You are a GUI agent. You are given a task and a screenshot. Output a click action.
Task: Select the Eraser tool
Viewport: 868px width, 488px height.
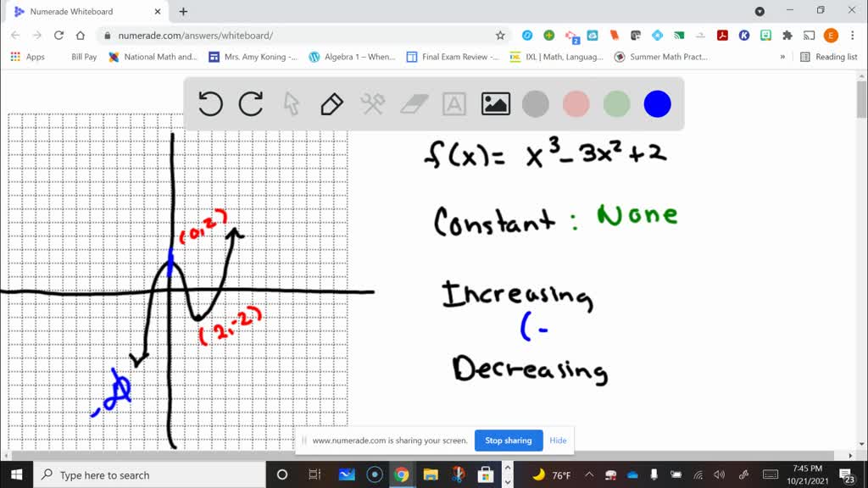[413, 103]
